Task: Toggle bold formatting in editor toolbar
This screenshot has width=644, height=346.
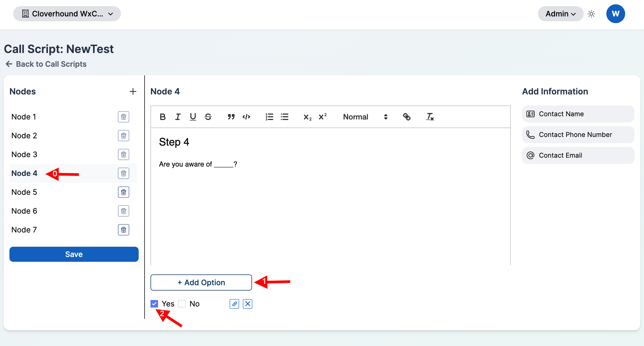Action: (163, 117)
